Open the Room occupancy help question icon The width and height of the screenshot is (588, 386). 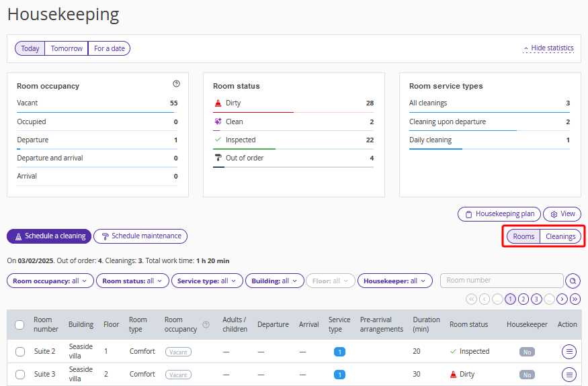(x=176, y=84)
